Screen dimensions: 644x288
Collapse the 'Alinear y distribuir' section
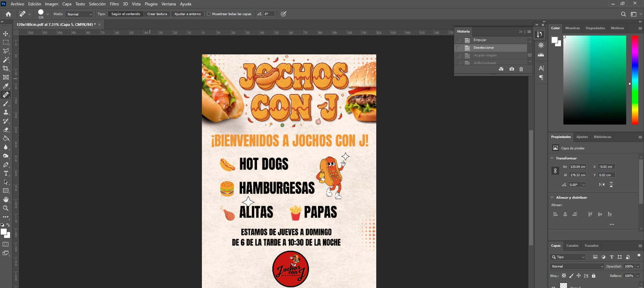pyautogui.click(x=552, y=197)
